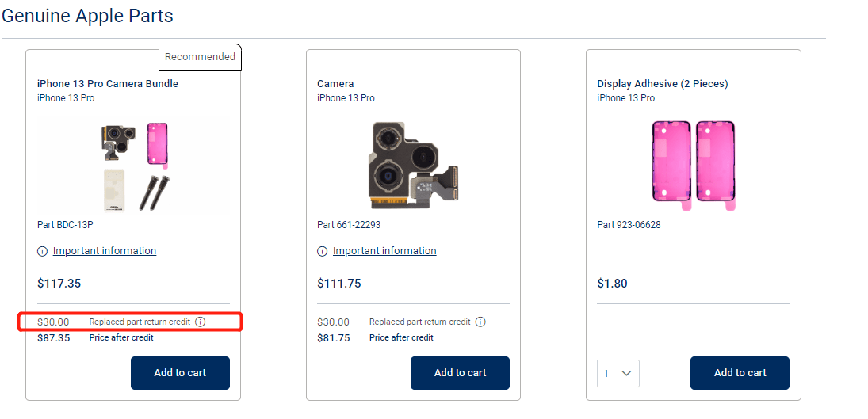The height and width of the screenshot is (419, 868).
Task: Add Camera part 661-22293 to cart
Action: [460, 373]
